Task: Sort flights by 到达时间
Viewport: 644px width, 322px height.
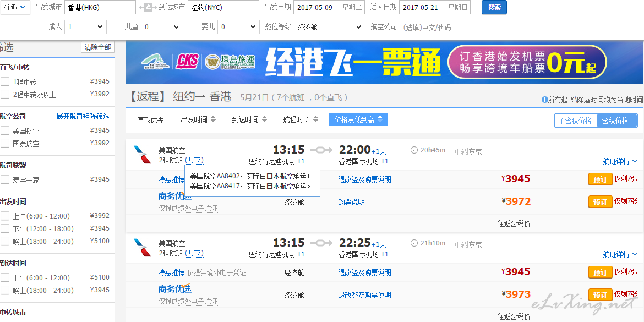Action: [249, 120]
